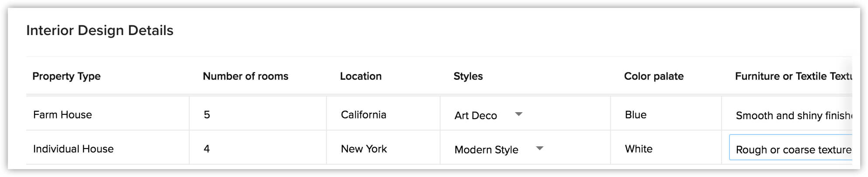The height and width of the screenshot is (177, 868).
Task: Click the Furniture or Textile Texture header
Action: tap(794, 76)
